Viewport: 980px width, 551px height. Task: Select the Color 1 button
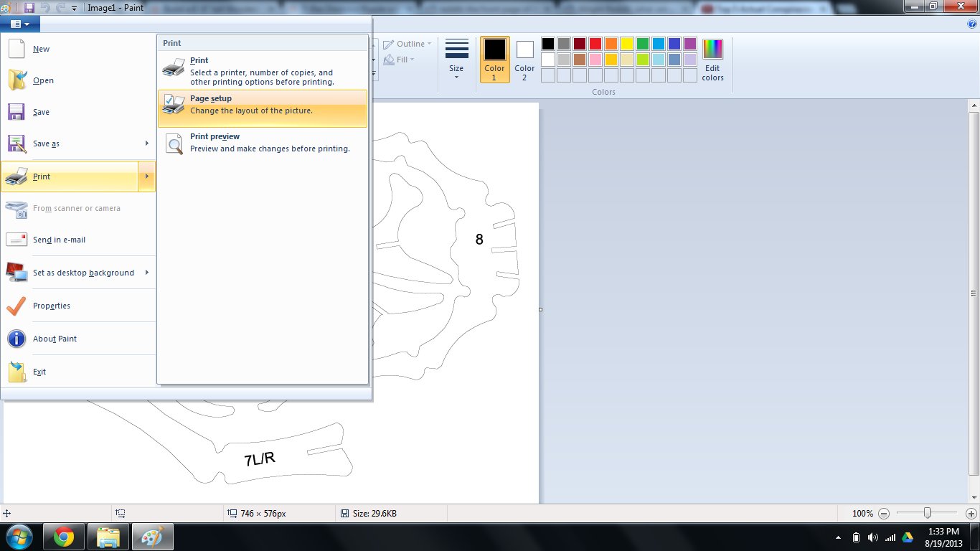pos(494,60)
